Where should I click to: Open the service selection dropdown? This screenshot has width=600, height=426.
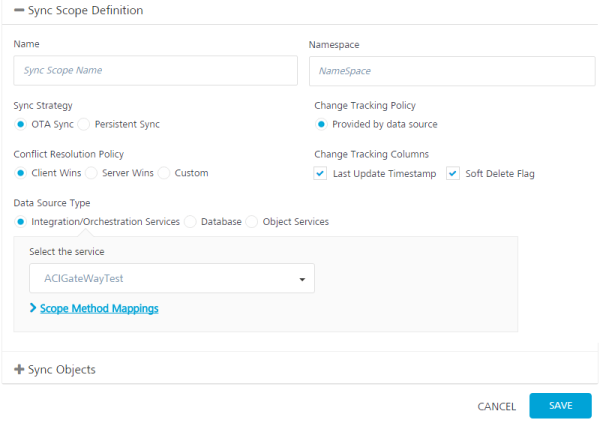tap(172, 279)
